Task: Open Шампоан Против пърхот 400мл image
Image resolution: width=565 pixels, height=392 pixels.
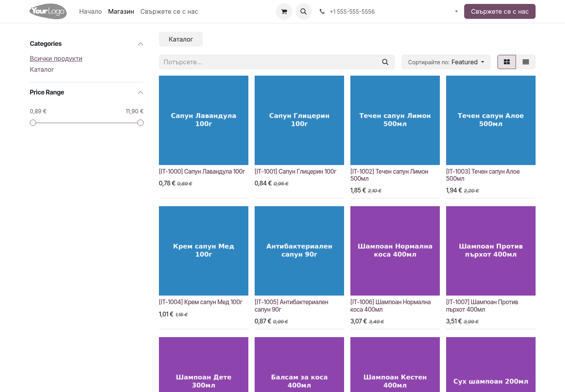Action: (491, 251)
